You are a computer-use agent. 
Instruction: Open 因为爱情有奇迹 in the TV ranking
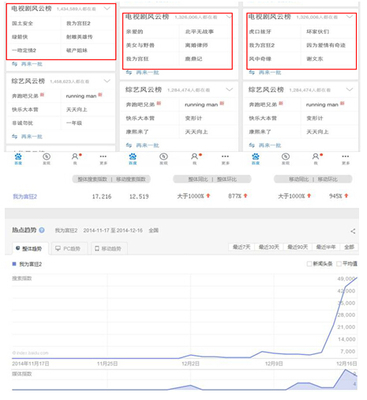coord(326,45)
